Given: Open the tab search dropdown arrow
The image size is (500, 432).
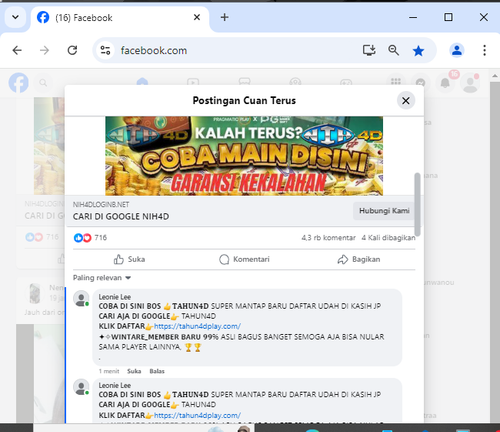Looking at the screenshot, I should [x=15, y=17].
